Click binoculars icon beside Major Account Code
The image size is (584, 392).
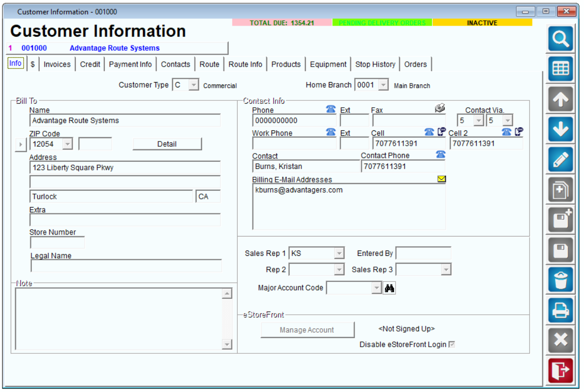point(389,288)
